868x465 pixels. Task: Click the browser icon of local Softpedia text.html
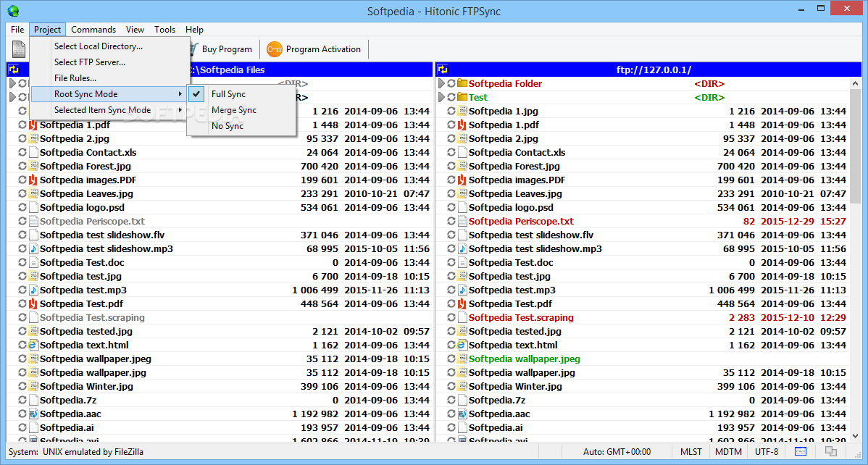coord(33,345)
